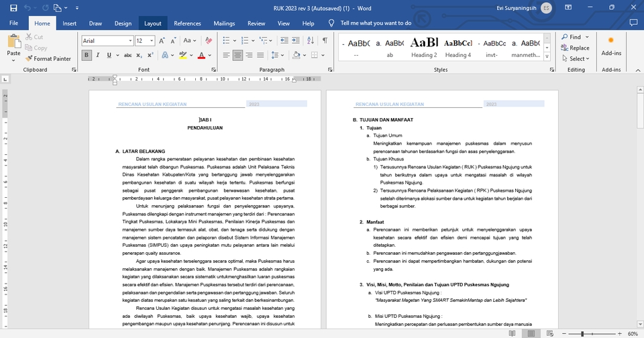Apply the Heading 4 style
The height and width of the screenshot is (338, 644).
458,47
